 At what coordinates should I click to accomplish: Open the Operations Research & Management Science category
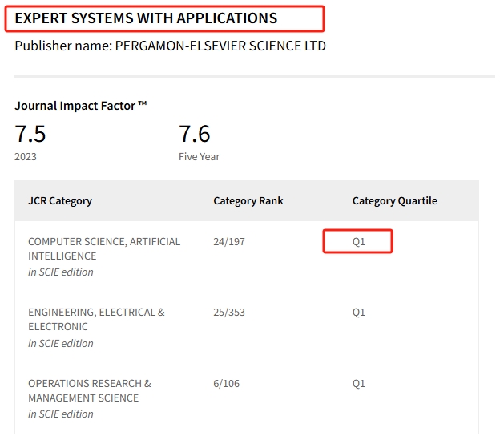point(90,390)
